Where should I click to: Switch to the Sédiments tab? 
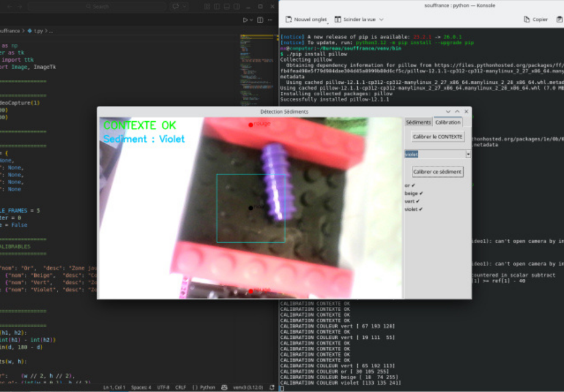point(418,122)
